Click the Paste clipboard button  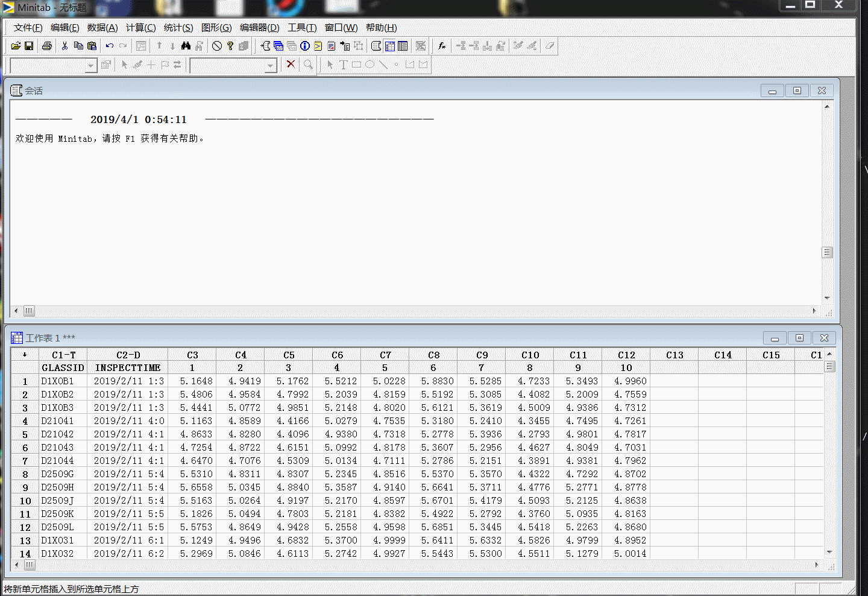point(92,46)
